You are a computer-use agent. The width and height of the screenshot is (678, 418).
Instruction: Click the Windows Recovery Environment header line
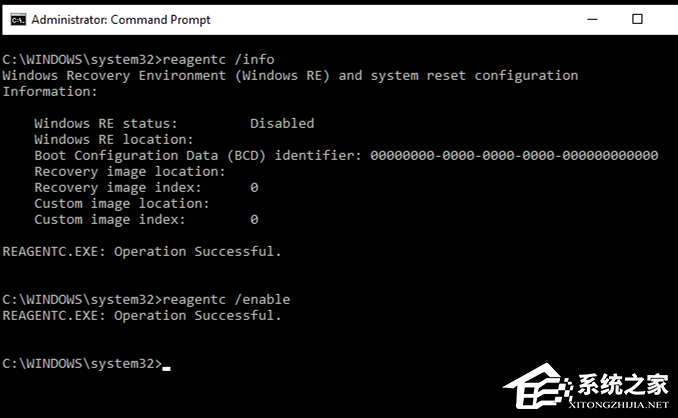click(290, 75)
